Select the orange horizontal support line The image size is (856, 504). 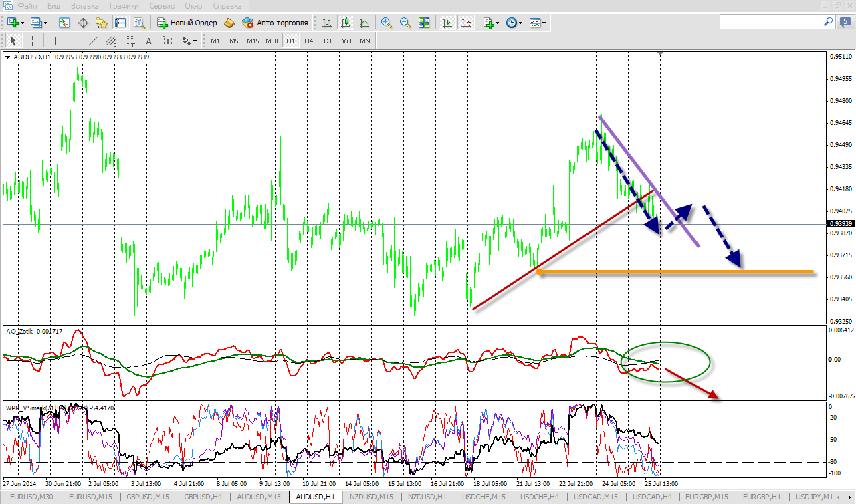[x=669, y=272]
